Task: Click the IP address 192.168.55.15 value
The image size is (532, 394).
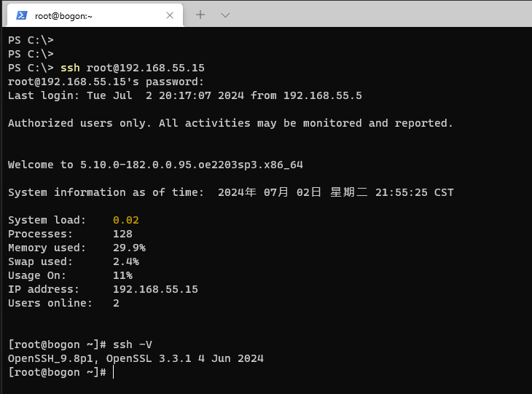Action: pos(154,289)
